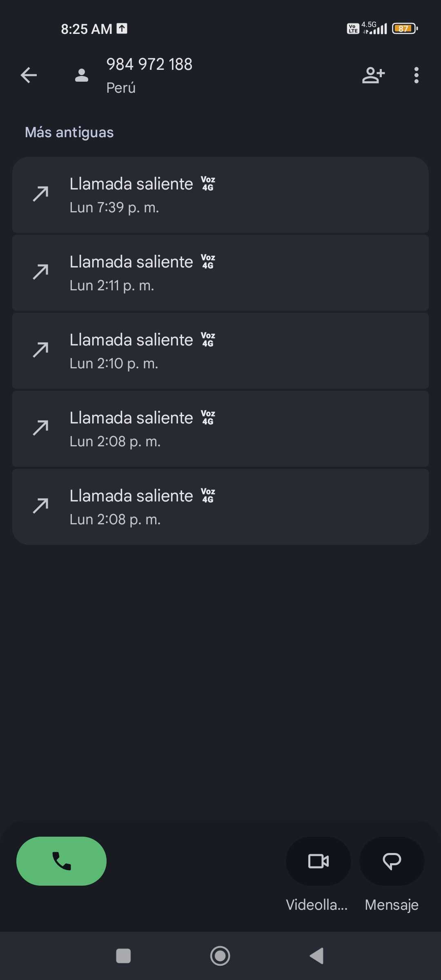Image resolution: width=441 pixels, height=980 pixels.
Task: Tap outgoing arrow icon for 2:11 call
Action: (41, 272)
